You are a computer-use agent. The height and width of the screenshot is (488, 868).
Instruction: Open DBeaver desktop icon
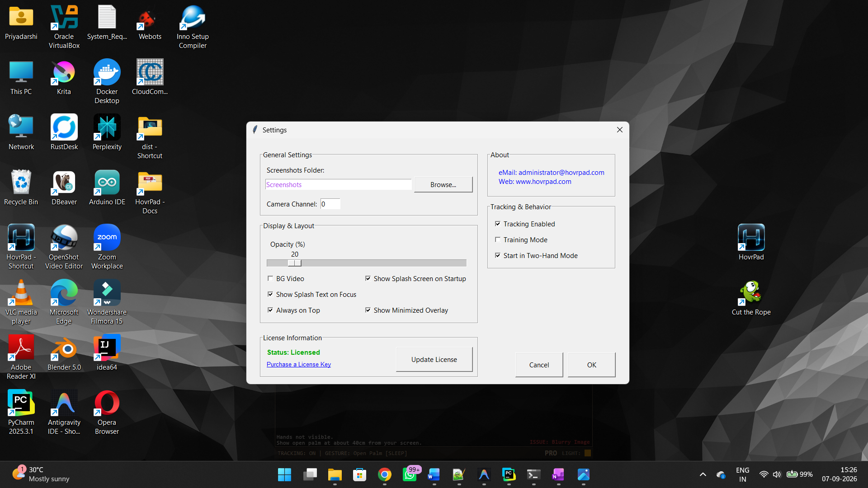pyautogui.click(x=64, y=187)
